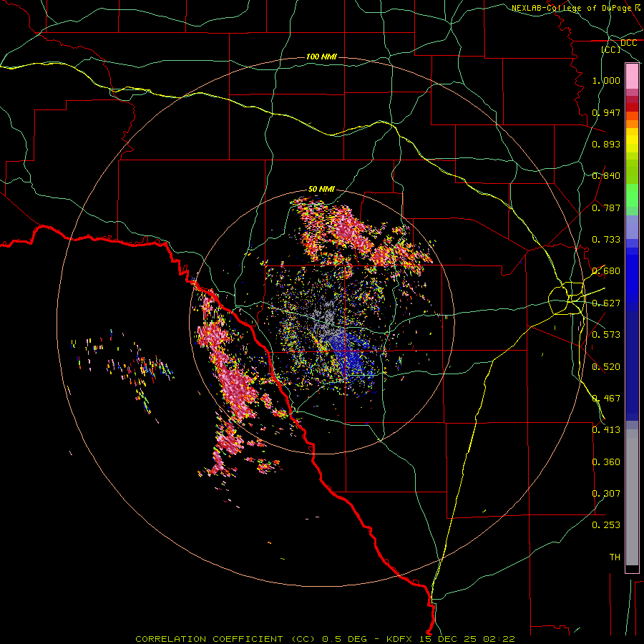Click the KDFX station identifier
Screen dimensions: 644x644
click(401, 639)
